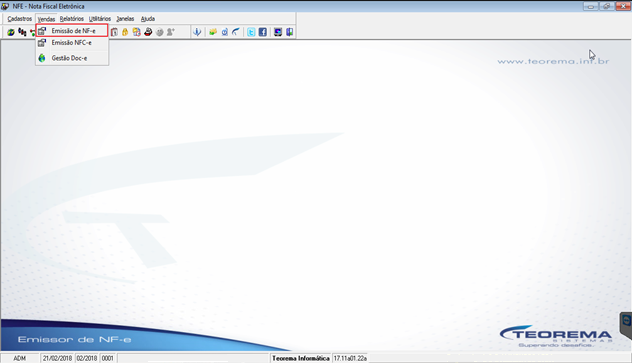
Task: Click the ADM user status bar field
Action: tap(20, 358)
